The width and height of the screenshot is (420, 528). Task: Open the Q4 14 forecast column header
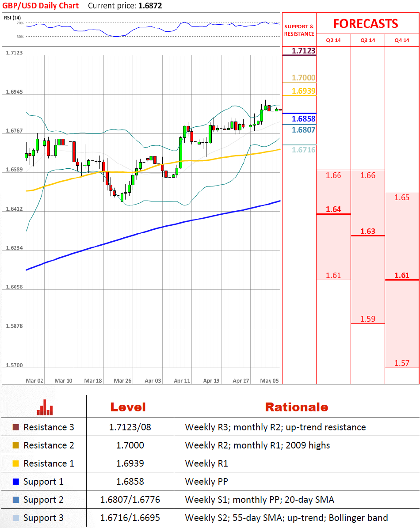coord(402,40)
